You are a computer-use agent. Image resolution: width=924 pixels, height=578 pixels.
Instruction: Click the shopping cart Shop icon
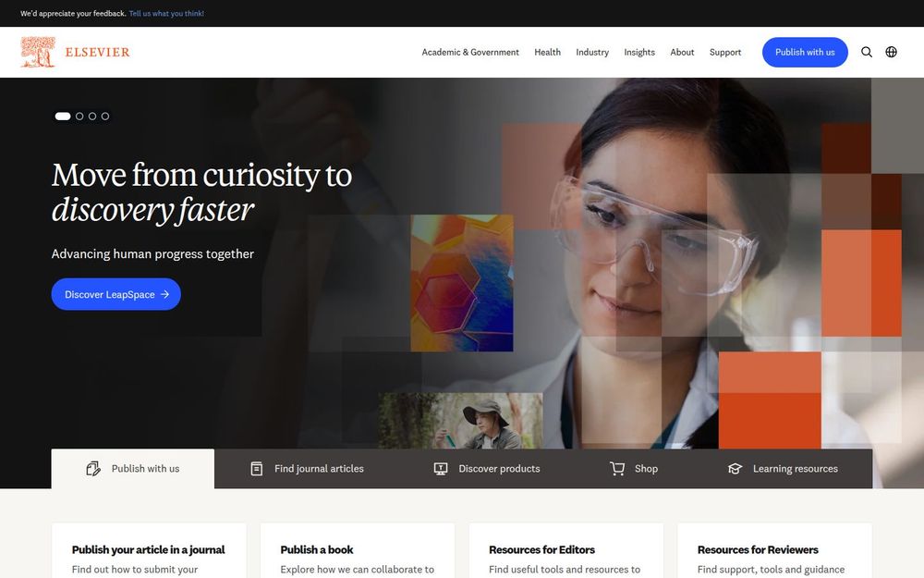pyautogui.click(x=617, y=469)
